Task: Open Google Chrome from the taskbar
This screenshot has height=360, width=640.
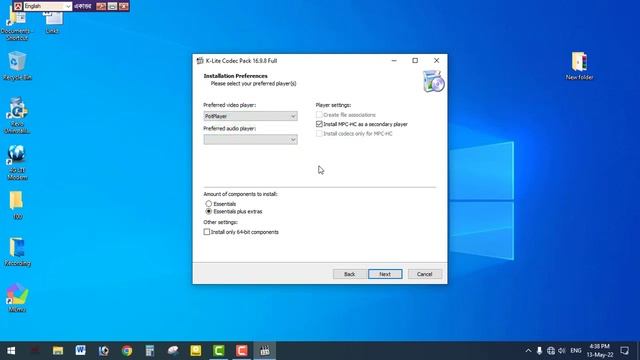Action: point(127,351)
